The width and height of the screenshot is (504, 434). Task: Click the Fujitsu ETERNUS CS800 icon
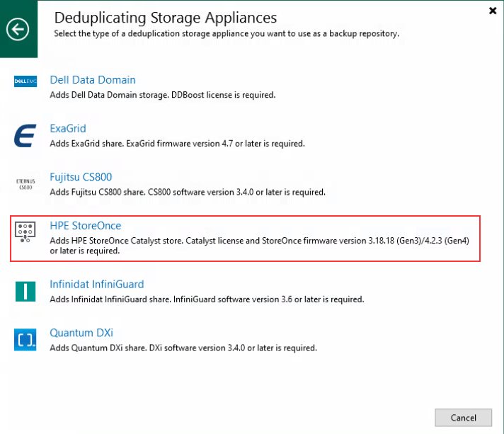[x=25, y=183]
